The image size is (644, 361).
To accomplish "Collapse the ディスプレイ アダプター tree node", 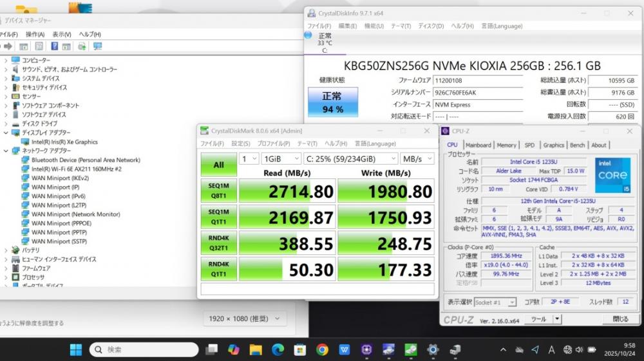I will (x=6, y=133).
